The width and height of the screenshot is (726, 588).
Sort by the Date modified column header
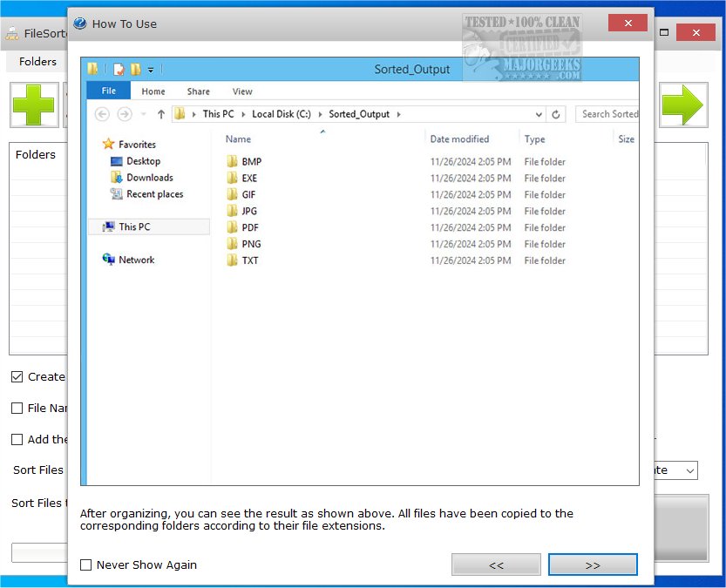[x=459, y=139]
